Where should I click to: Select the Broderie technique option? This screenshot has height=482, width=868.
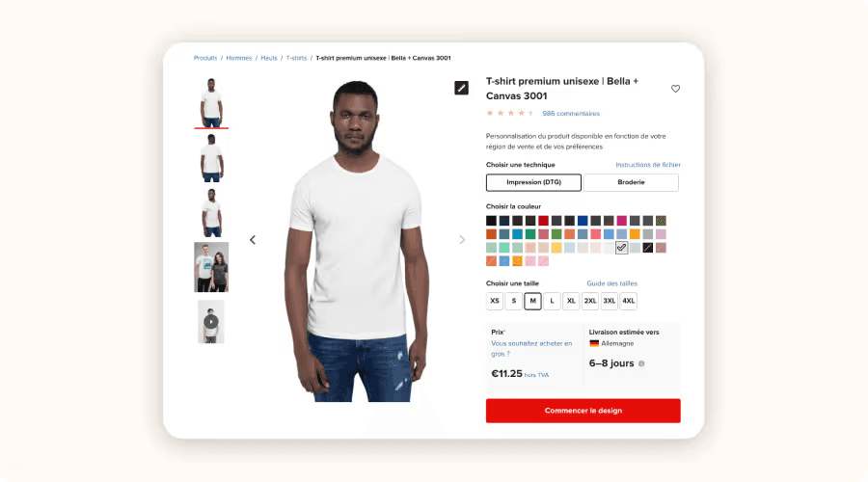(x=631, y=182)
